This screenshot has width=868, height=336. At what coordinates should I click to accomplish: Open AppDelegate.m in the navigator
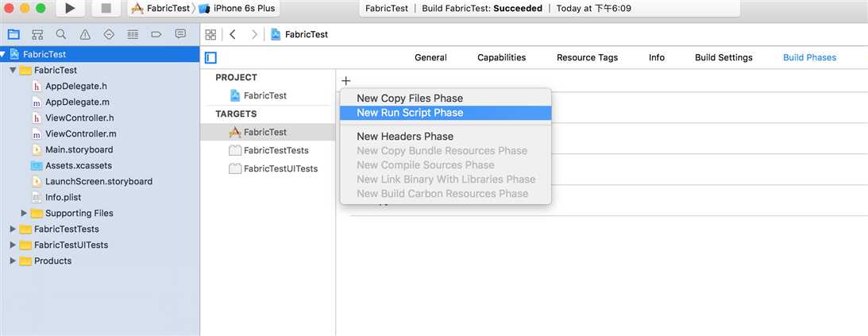[x=77, y=102]
